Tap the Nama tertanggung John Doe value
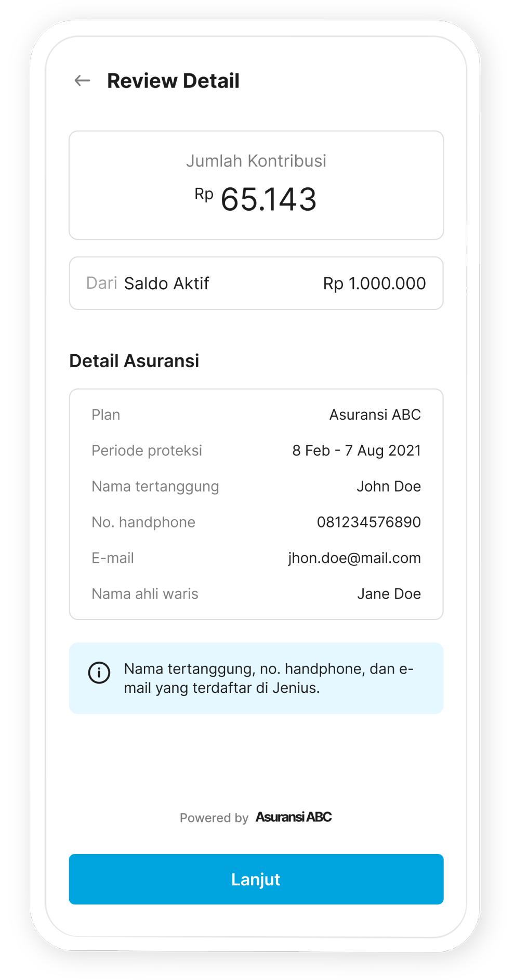The height and width of the screenshot is (980, 515). pyautogui.click(x=389, y=486)
